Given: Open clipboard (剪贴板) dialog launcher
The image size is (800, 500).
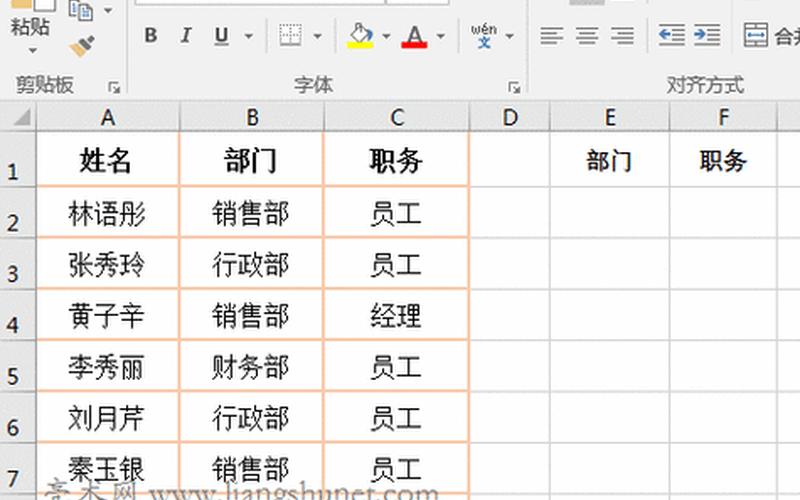Looking at the screenshot, I should click(114, 88).
